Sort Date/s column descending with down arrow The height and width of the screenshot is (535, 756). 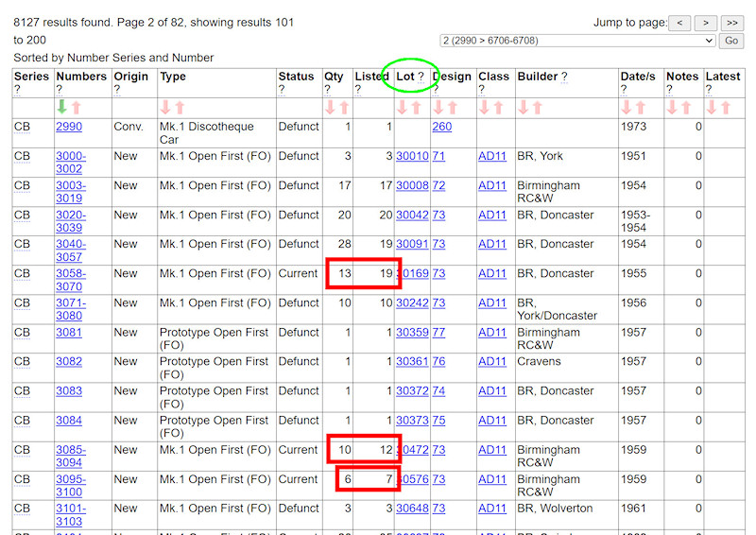coord(627,108)
